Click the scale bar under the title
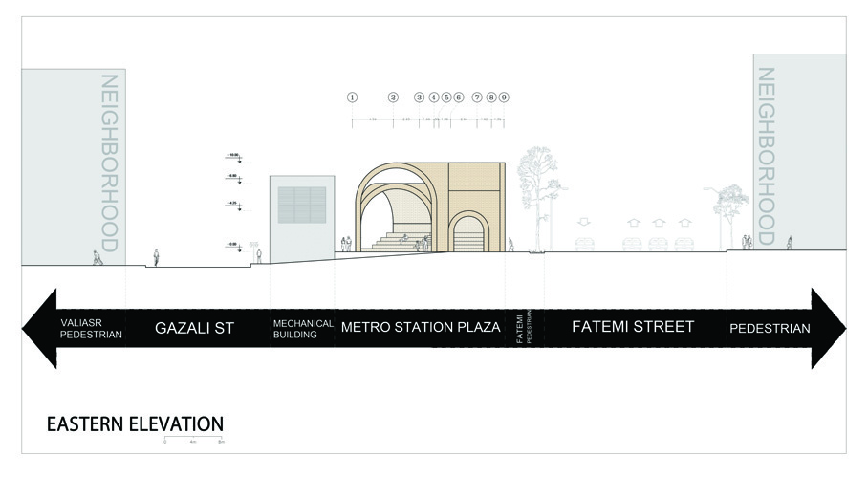The height and width of the screenshot is (477, 868). pyautogui.click(x=194, y=440)
